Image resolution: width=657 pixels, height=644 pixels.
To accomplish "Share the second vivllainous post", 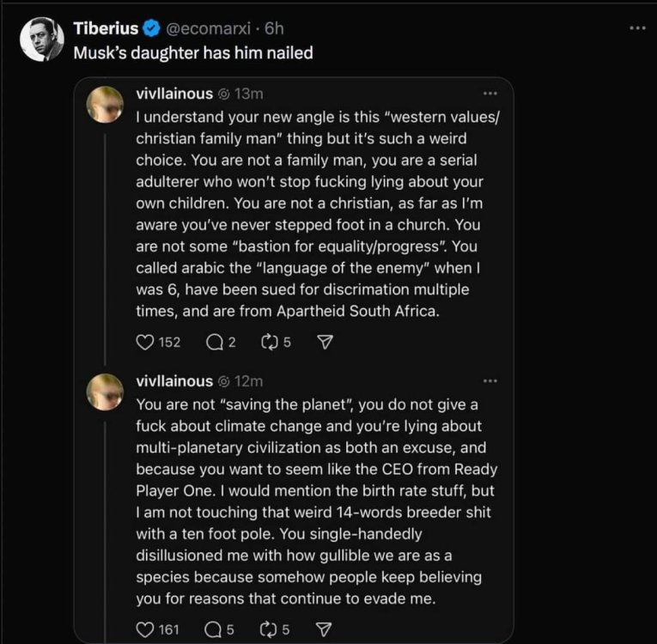I will [x=325, y=629].
